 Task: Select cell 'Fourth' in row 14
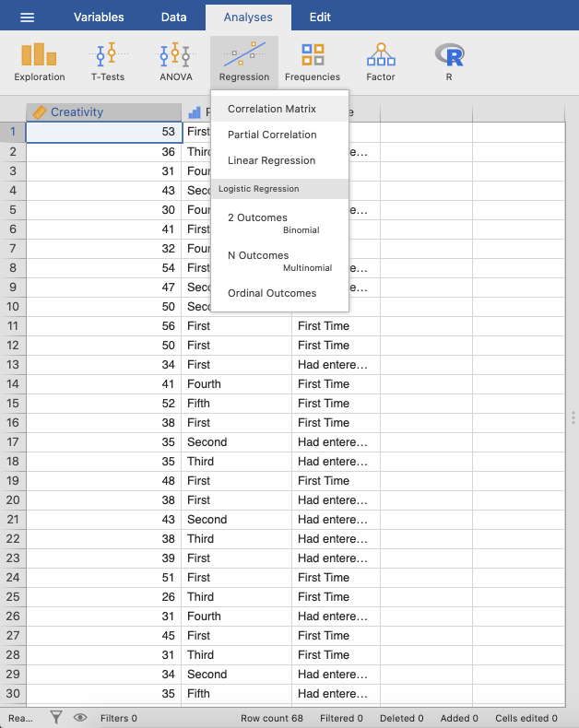237,384
